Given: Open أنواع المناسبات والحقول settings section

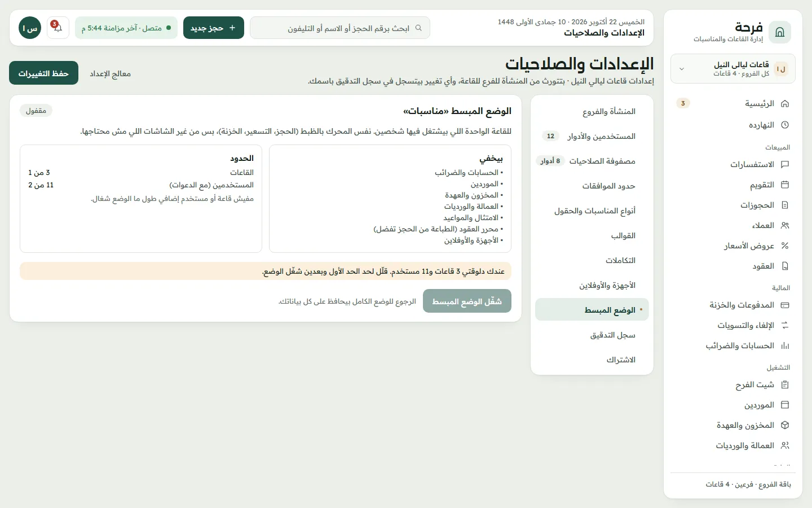Looking at the screenshot, I should point(592,211).
